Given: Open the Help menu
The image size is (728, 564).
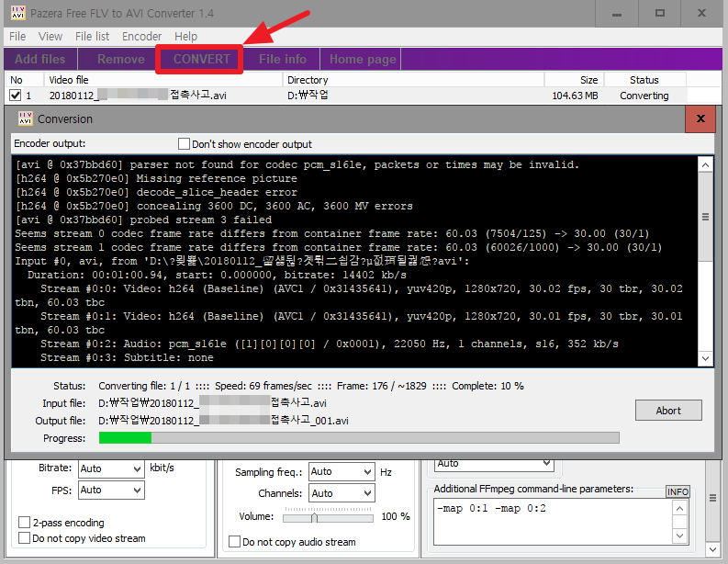Looking at the screenshot, I should [x=185, y=36].
